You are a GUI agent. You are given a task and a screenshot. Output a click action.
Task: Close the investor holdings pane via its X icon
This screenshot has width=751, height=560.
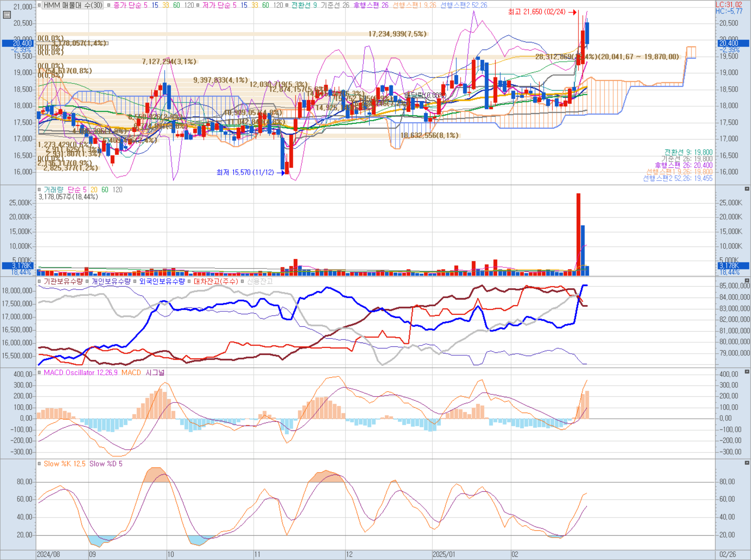coord(747,280)
